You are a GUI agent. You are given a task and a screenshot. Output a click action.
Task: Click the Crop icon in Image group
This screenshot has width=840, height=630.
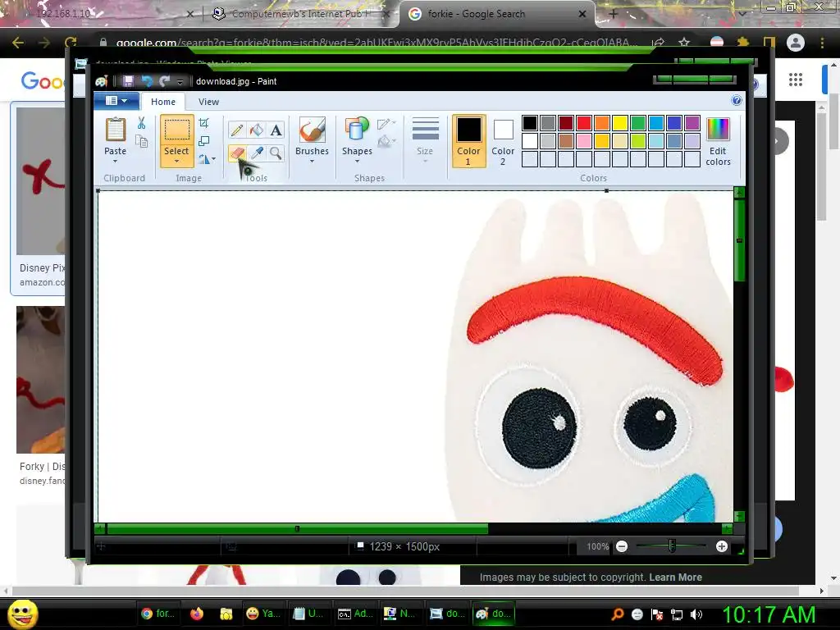[x=203, y=123]
